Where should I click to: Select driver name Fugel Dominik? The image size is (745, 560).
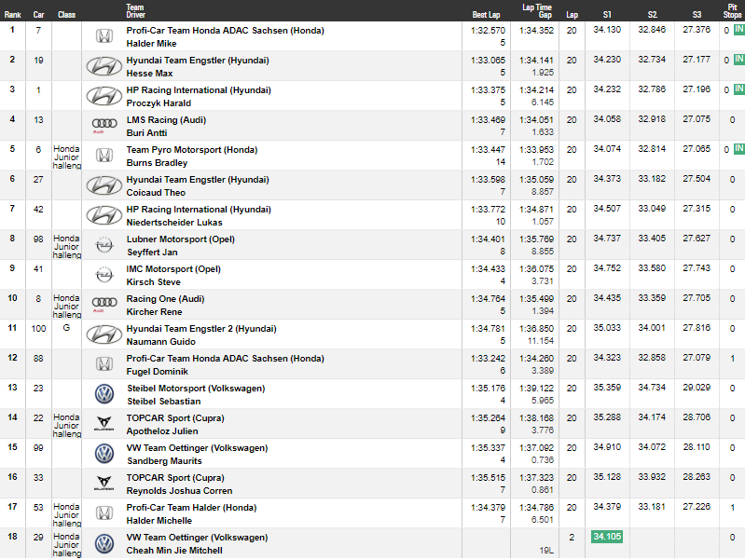click(158, 372)
